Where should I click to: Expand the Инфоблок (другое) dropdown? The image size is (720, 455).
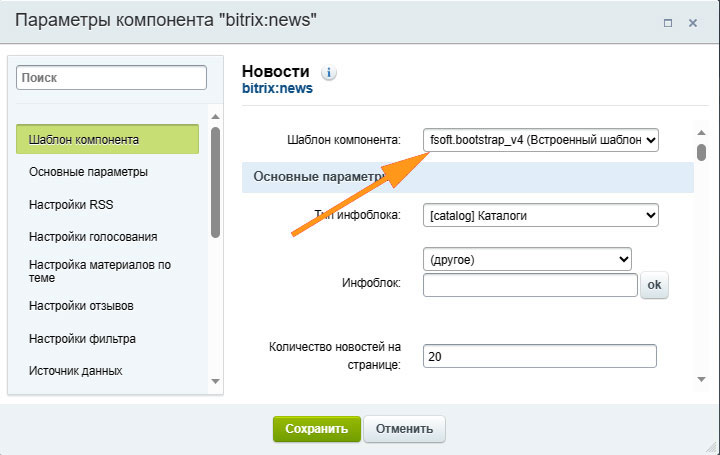[527, 259]
